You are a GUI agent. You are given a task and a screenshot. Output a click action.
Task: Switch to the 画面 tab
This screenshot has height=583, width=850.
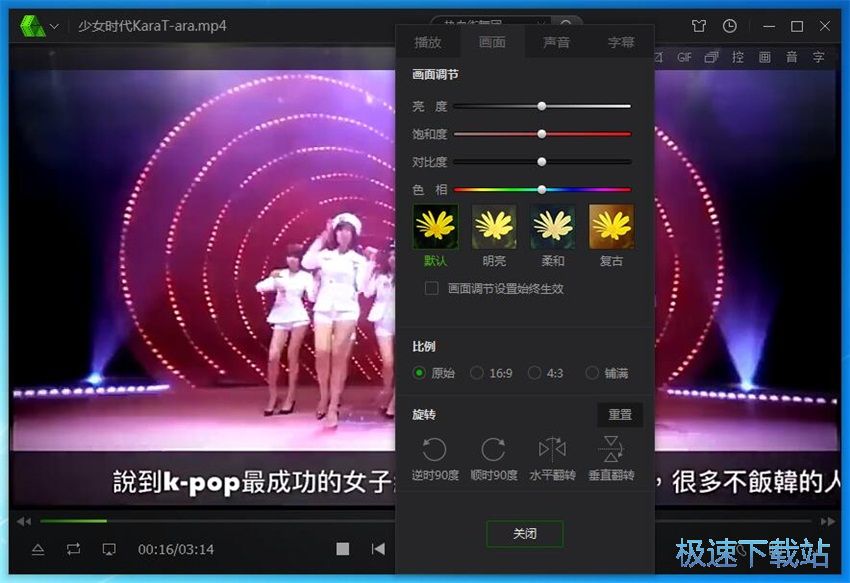[492, 42]
